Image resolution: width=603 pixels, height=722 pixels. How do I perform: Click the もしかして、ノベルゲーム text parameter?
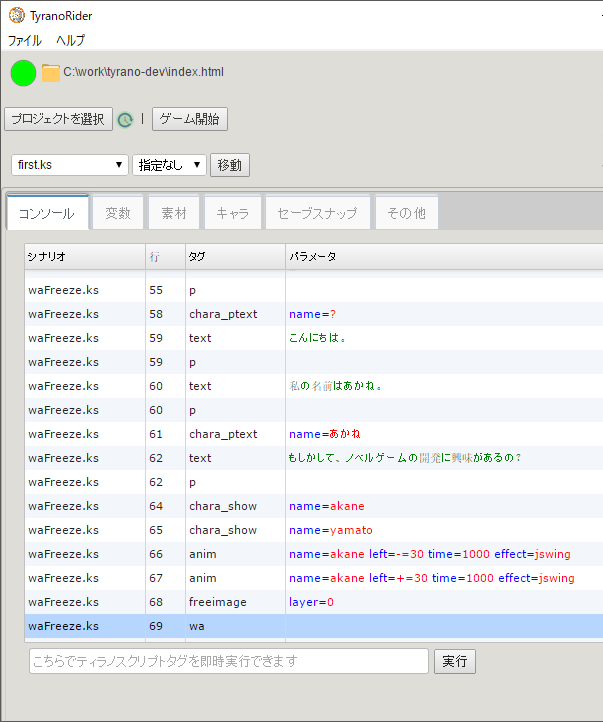pyautogui.click(x=405, y=458)
